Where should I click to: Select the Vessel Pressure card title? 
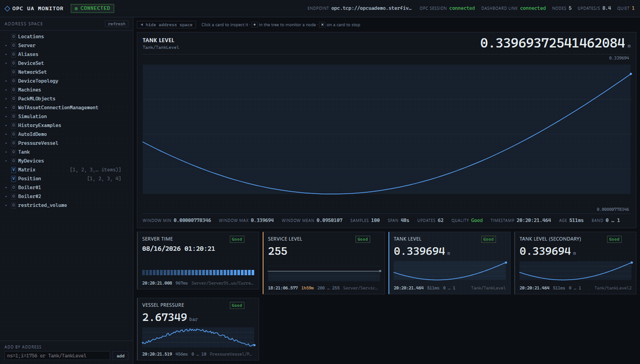pos(163,305)
